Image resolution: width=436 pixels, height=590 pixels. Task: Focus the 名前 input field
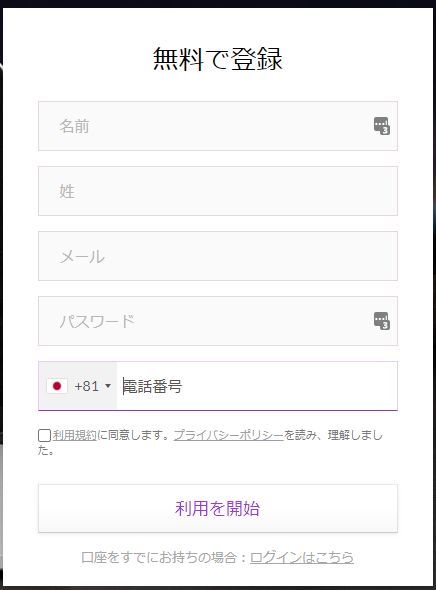pyautogui.click(x=218, y=126)
